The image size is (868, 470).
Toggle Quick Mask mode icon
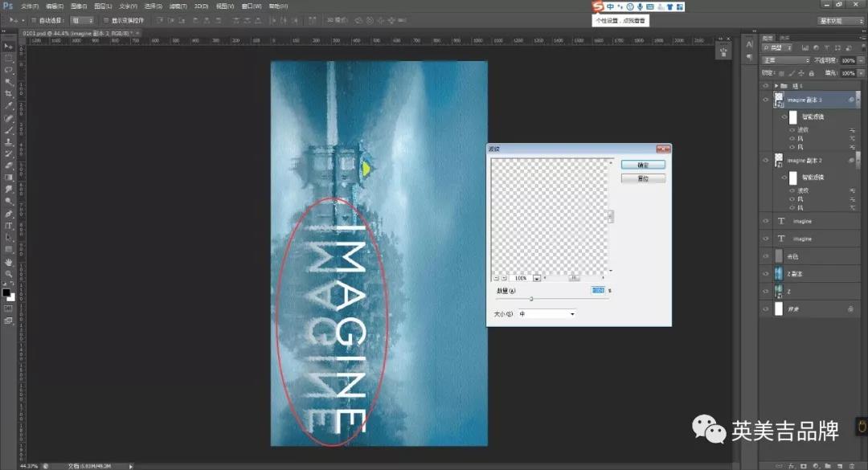[8, 309]
